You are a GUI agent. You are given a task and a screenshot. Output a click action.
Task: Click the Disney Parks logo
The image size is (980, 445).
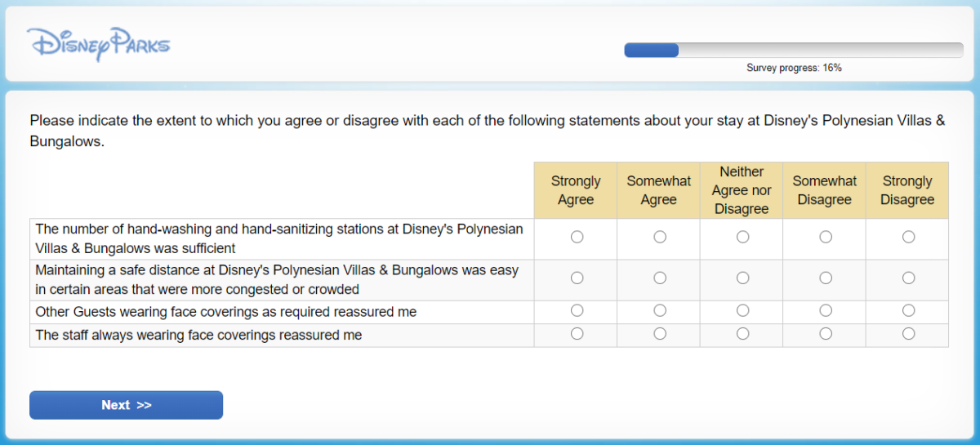pyautogui.click(x=98, y=43)
